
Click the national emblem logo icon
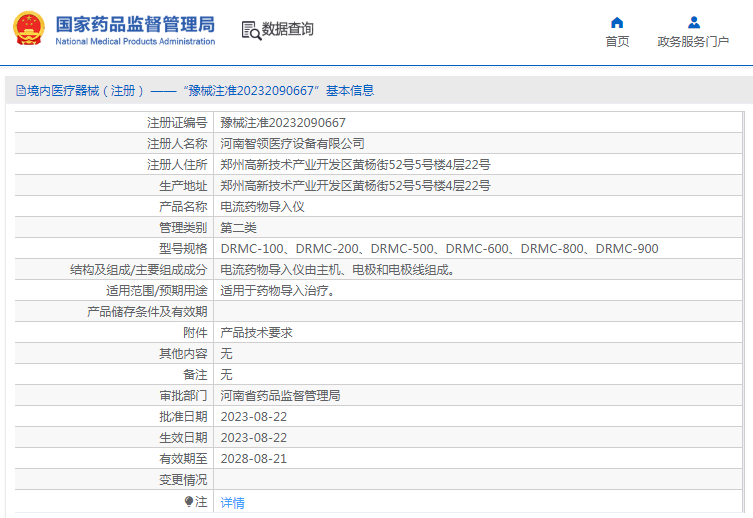[29, 29]
